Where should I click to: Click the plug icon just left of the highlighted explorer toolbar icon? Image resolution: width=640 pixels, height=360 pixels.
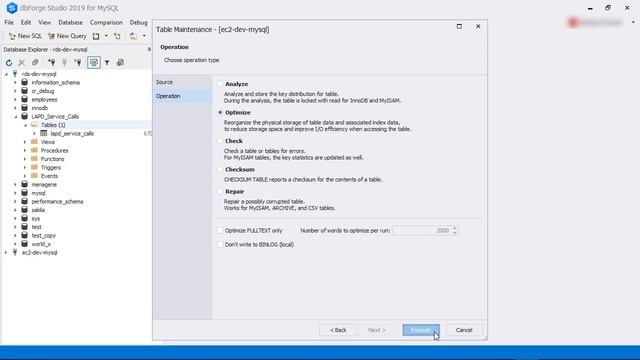click(78, 63)
